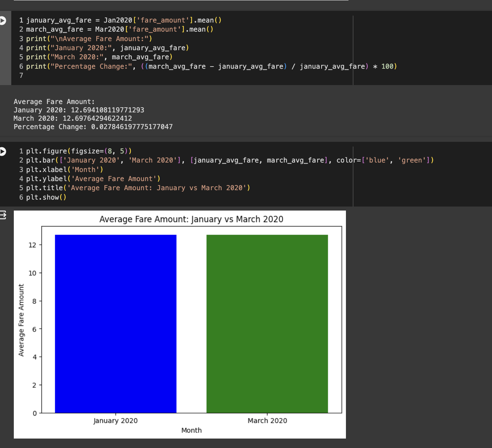Click the print "March 2020:" code line
This screenshot has width=492, height=448.
(x=99, y=57)
